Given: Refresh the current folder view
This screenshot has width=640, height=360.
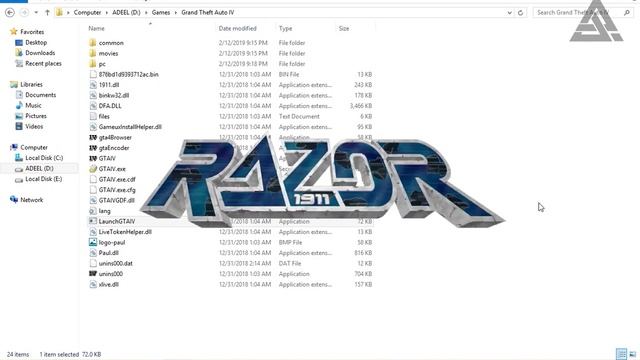Looking at the screenshot, I should (520, 13).
